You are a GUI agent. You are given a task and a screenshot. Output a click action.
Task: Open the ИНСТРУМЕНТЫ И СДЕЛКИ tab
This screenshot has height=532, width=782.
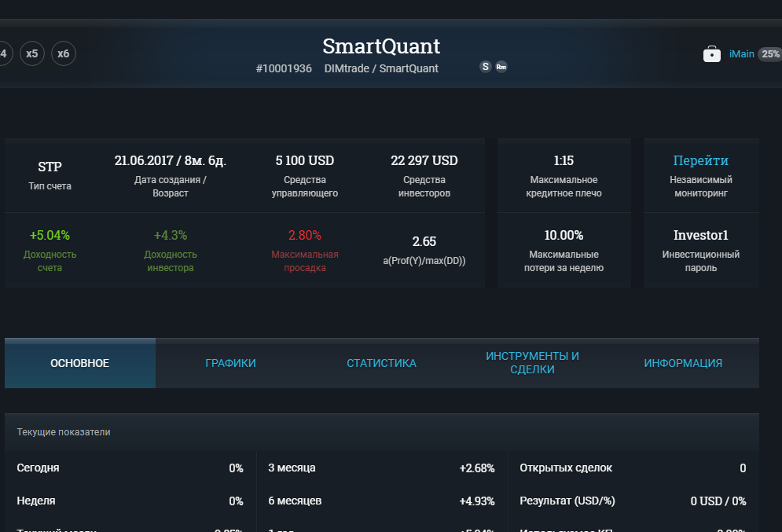coord(532,363)
